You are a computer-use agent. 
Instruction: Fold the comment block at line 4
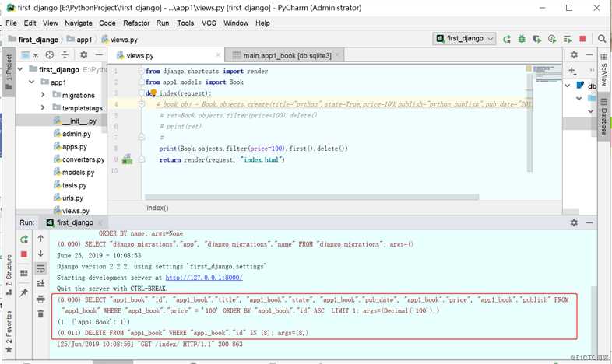click(141, 104)
